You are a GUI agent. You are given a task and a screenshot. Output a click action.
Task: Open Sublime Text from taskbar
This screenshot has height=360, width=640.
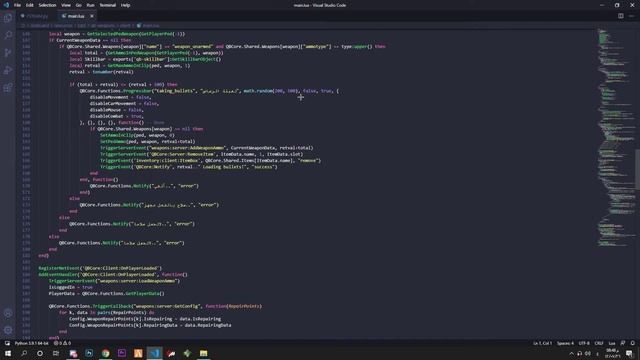138,353
